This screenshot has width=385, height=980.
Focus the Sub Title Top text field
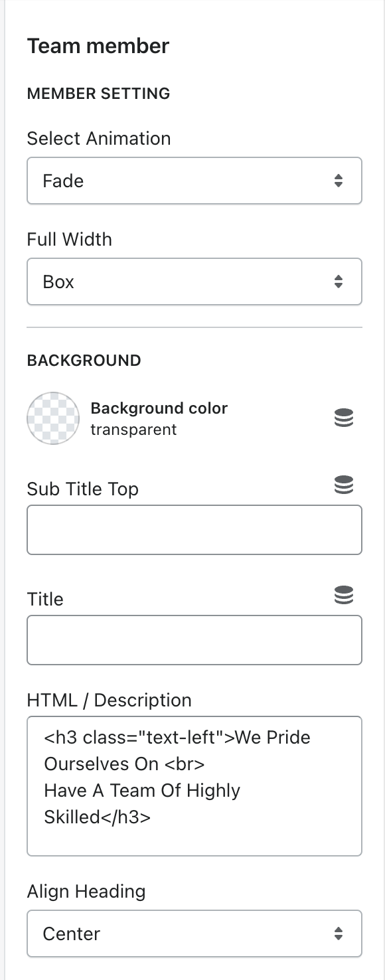pos(194,530)
